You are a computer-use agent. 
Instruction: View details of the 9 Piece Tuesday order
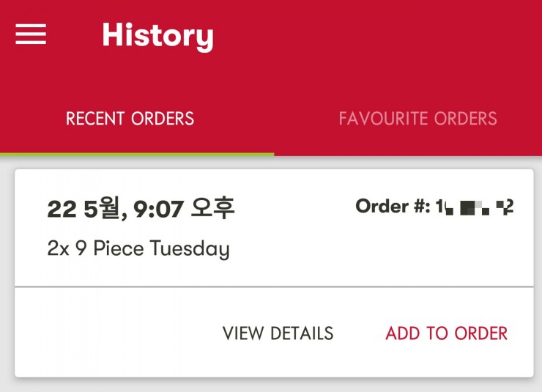[x=278, y=333]
